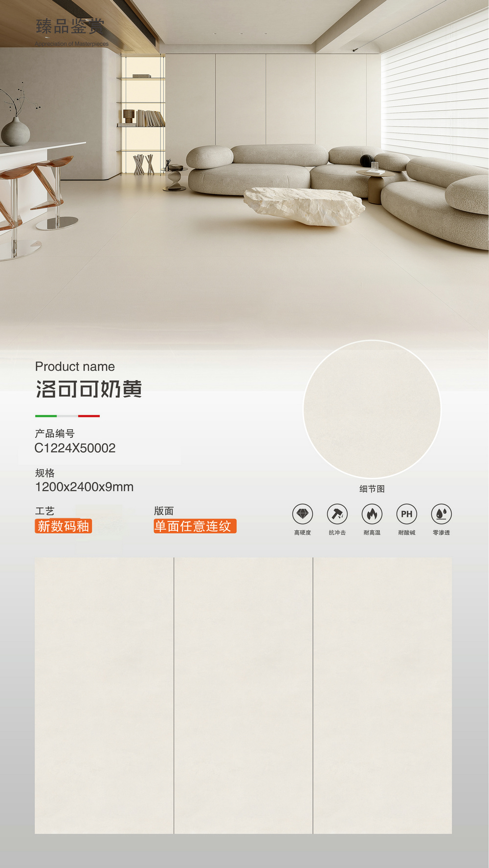Image resolution: width=489 pixels, height=868 pixels.
Task: Click the hammer impact-resistance icon
Action: [x=337, y=514]
